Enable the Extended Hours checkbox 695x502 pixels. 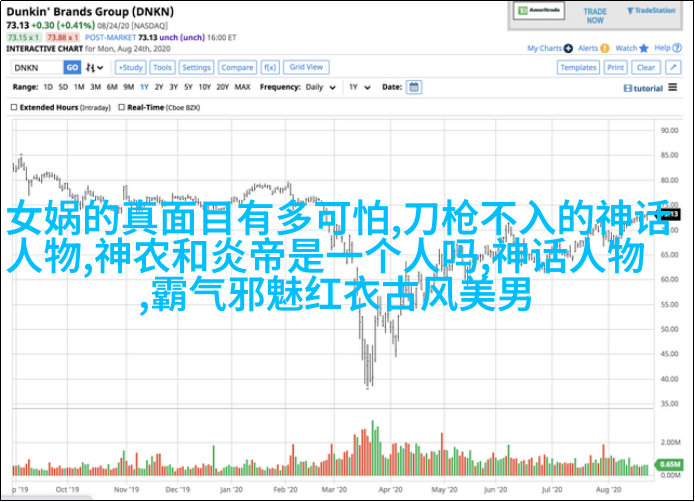click(14, 107)
